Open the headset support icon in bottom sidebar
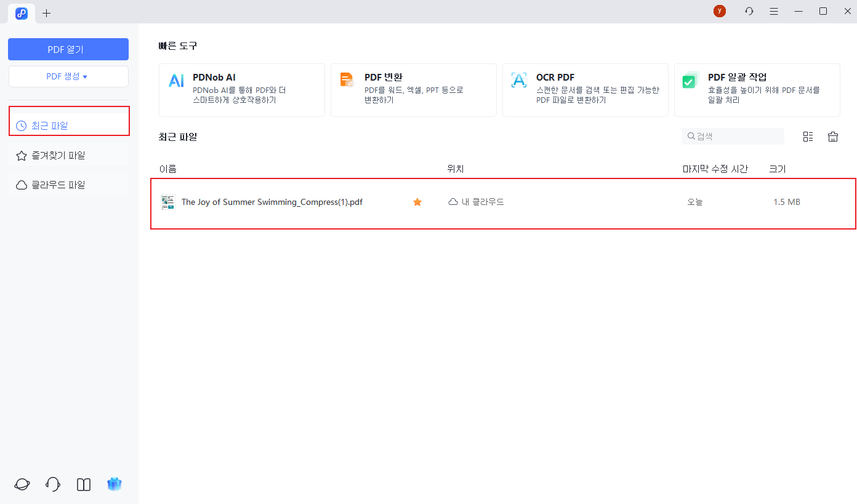This screenshot has width=857, height=504. pos(53,484)
